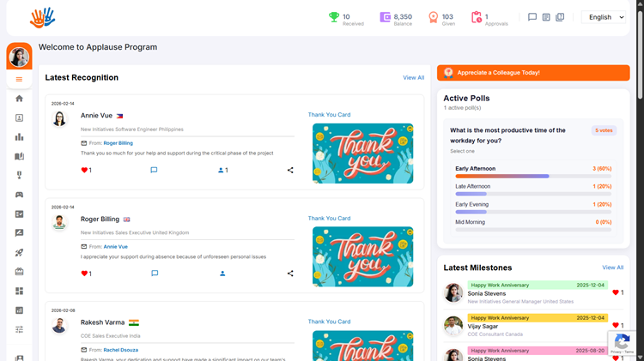
Task: Select the Early Afternoon poll option
Action: tap(476, 169)
